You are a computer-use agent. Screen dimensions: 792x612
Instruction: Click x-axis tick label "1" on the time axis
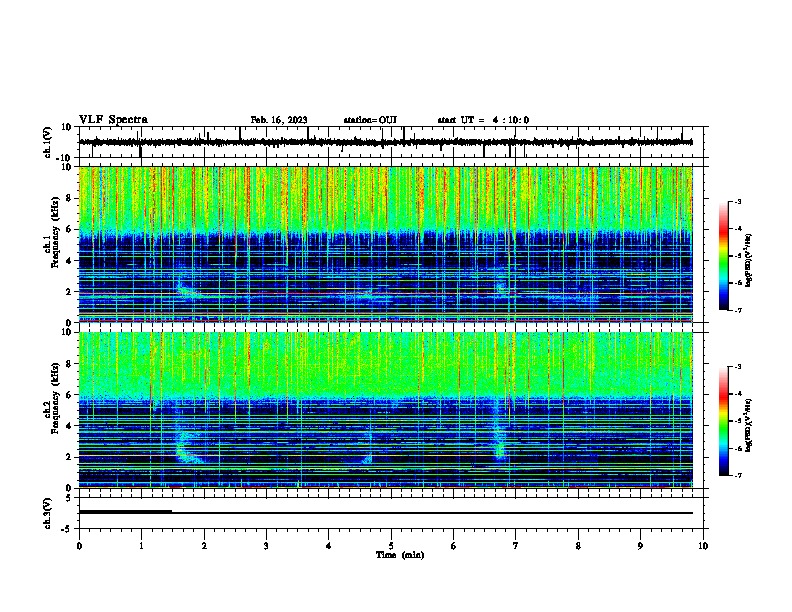click(141, 546)
